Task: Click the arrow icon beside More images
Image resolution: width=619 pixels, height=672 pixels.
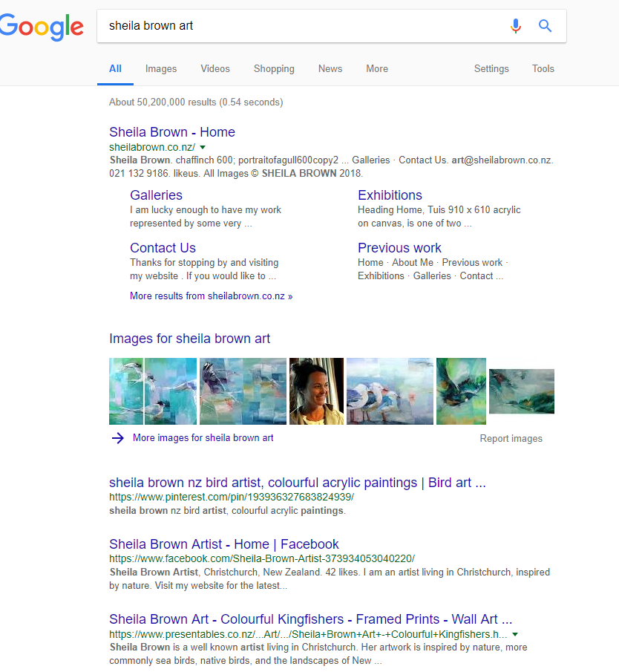Action: tap(118, 438)
